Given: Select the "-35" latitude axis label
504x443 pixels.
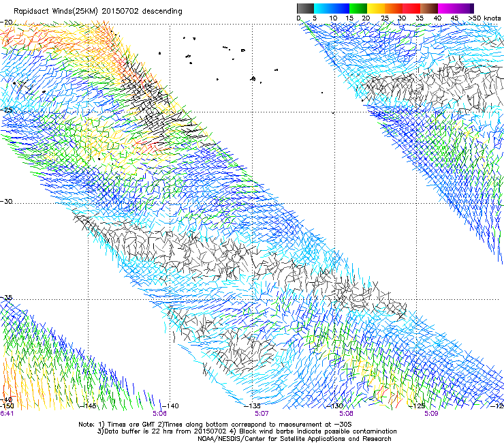Looking at the screenshot, I should 6,297.
